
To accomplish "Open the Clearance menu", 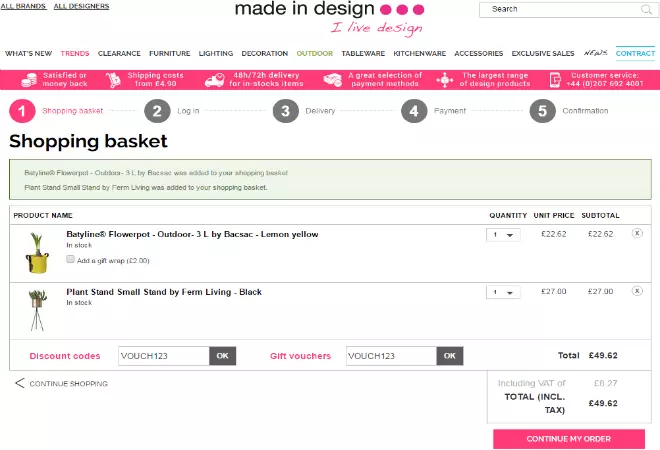I will tap(119, 53).
